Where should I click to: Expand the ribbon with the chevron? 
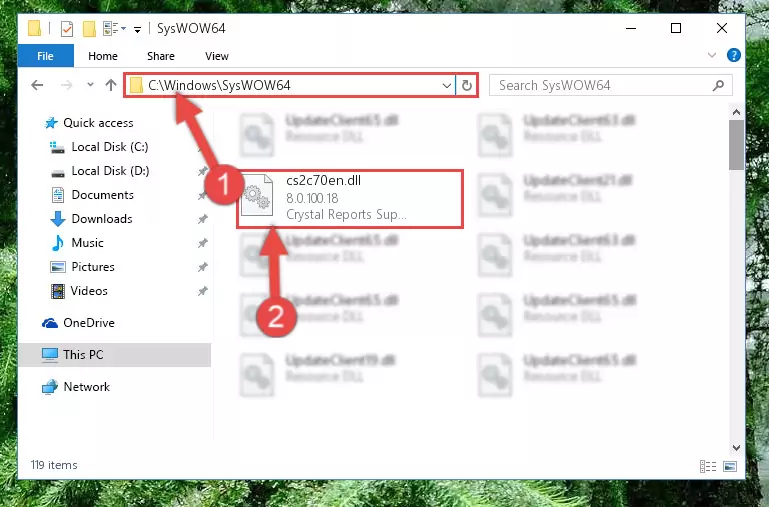(x=712, y=55)
